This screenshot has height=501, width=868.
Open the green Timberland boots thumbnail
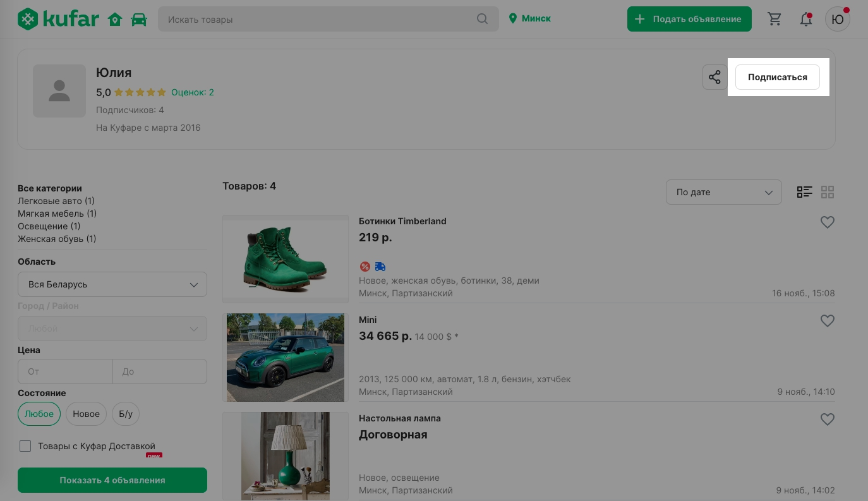286,258
